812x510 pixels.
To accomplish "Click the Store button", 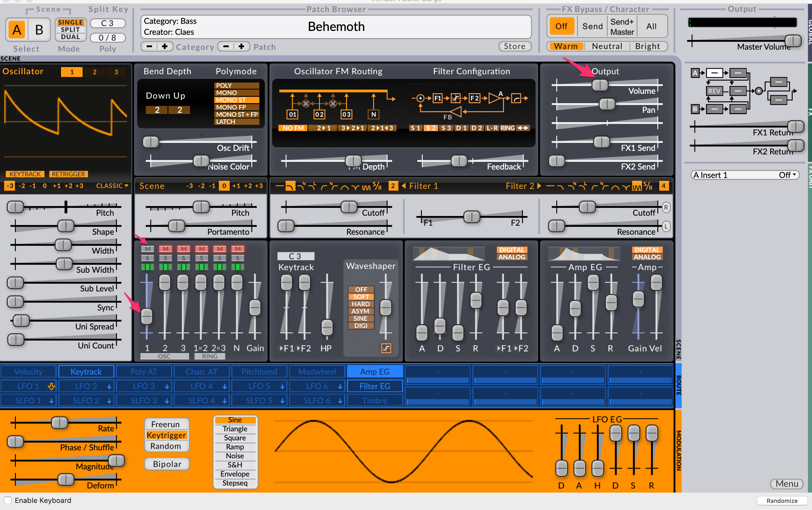I will pos(515,46).
